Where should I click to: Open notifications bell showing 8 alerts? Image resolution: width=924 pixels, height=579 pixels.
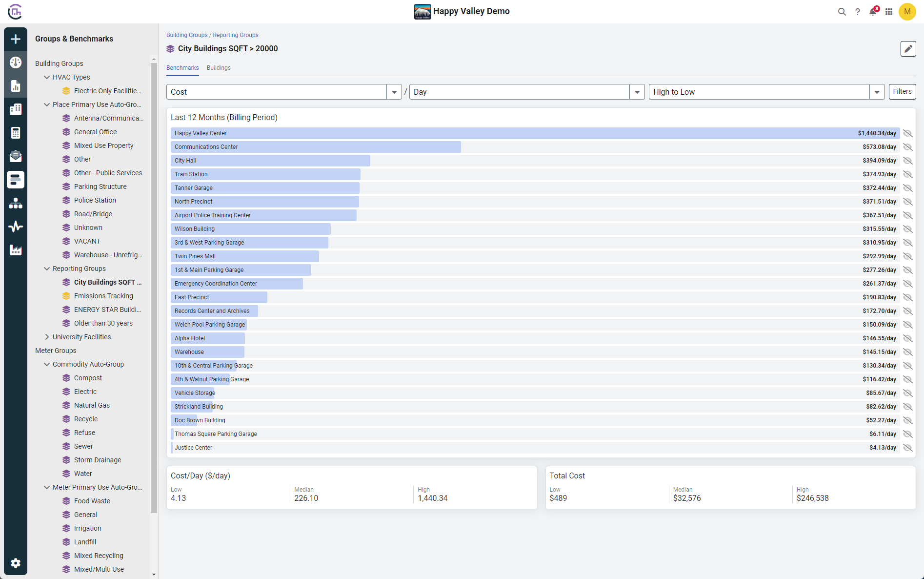point(873,12)
